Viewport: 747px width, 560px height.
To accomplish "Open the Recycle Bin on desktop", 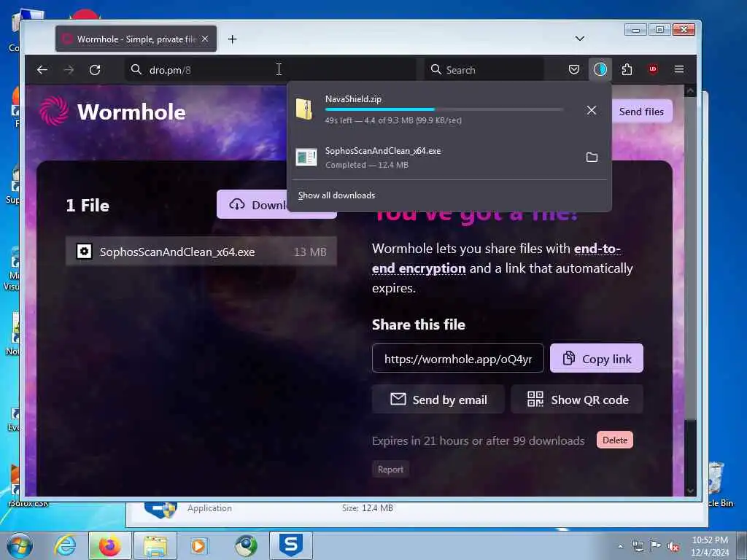I will pos(718,484).
